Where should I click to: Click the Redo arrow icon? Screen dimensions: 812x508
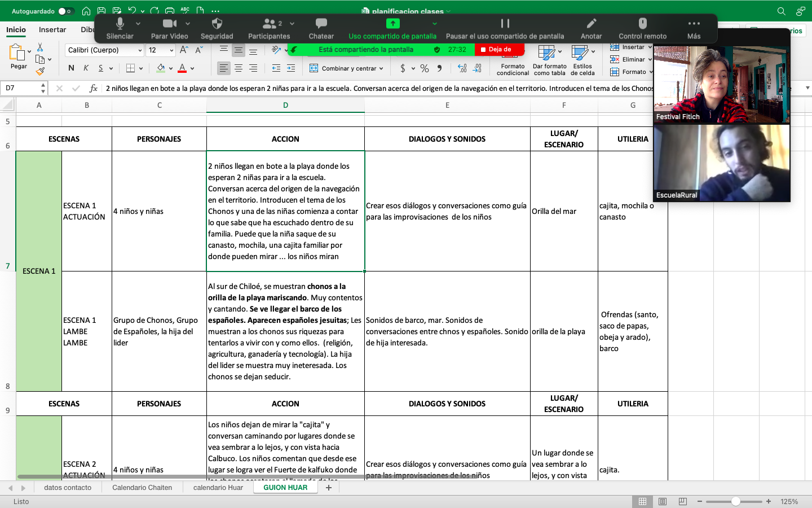point(155,11)
